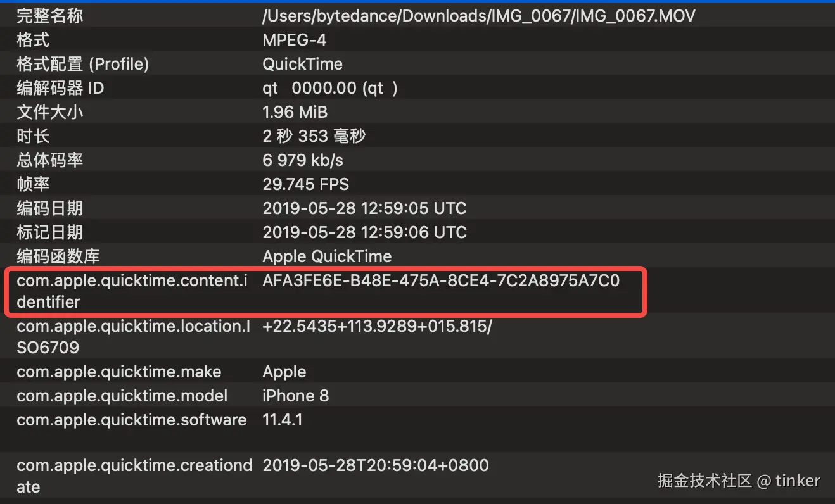Select the location ISO6709 coordinates value
The image size is (835, 504).
(377, 327)
